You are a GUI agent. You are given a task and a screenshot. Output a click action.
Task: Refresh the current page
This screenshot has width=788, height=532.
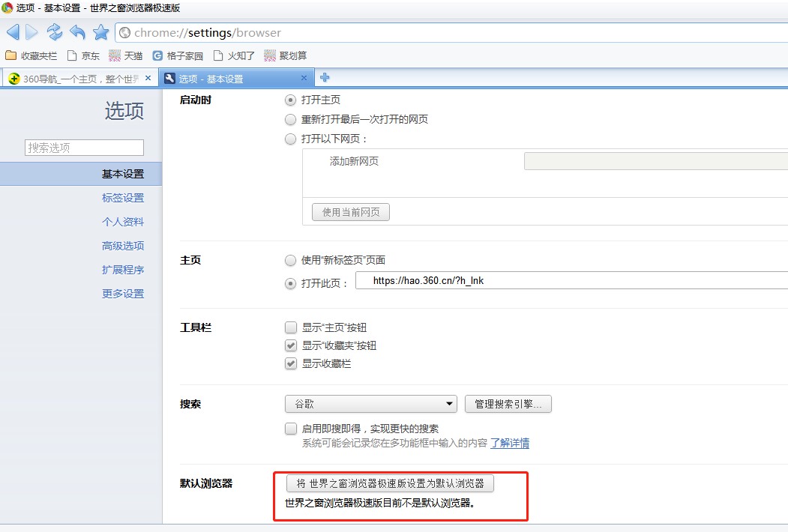tap(53, 31)
